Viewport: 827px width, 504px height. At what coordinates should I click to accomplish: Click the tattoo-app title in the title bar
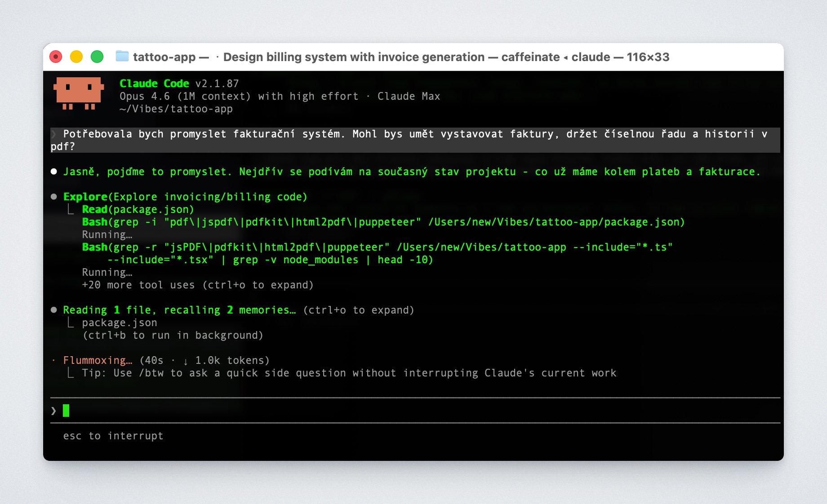[164, 57]
